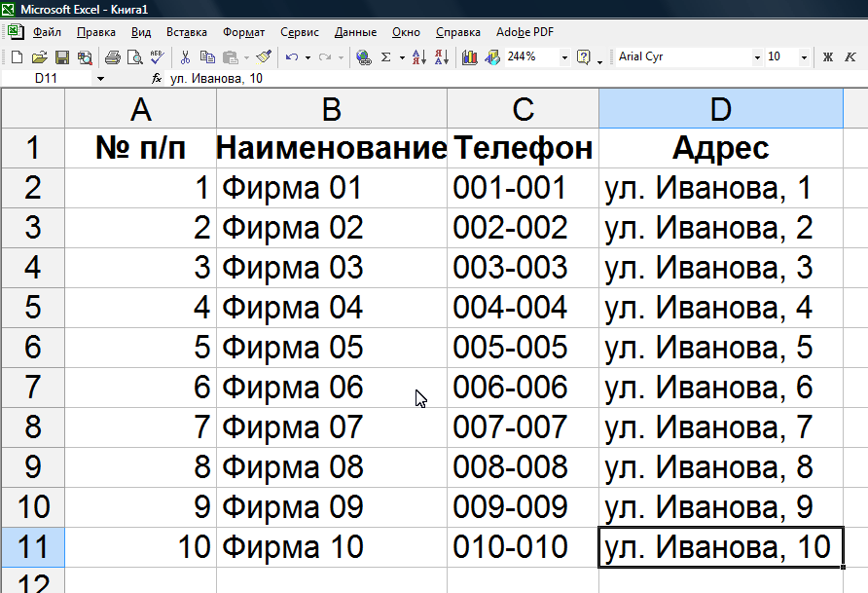
Task: Open the Вставка menu
Action: (187, 32)
